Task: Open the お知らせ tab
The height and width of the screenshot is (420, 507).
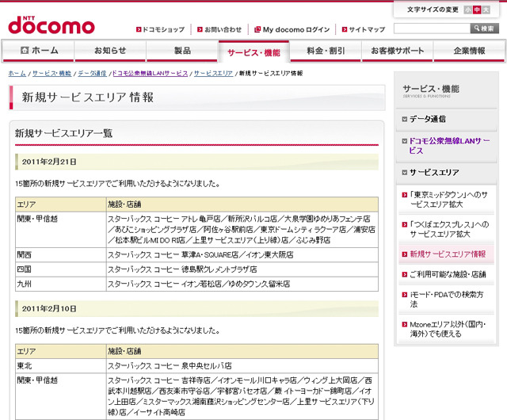Action: click(x=110, y=51)
